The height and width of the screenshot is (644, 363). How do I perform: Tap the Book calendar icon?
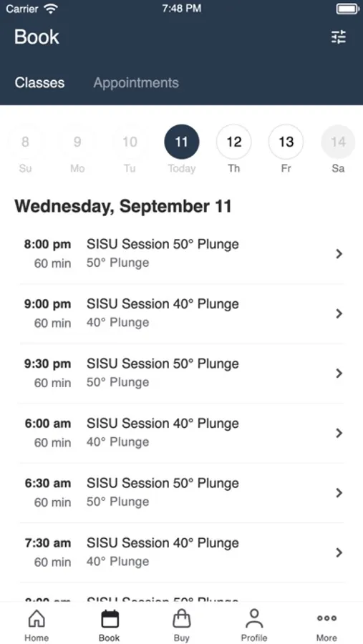click(110, 618)
